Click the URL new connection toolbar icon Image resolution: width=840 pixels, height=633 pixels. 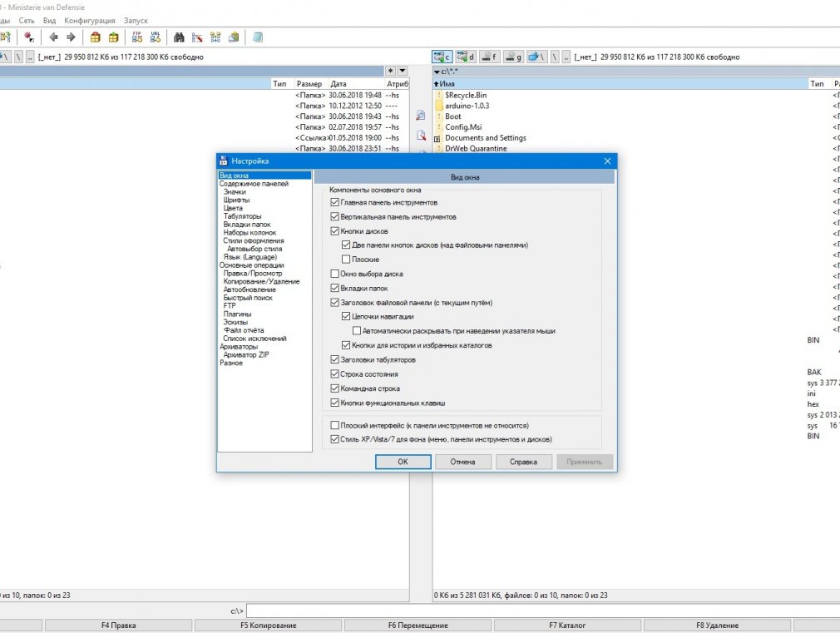156,37
